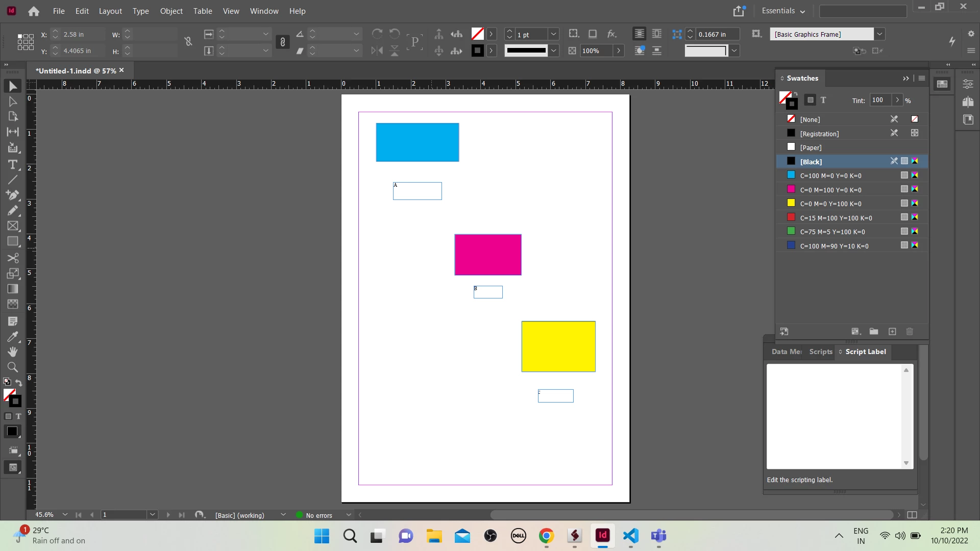
Task: Open stroke weight 1 pt dropdown
Action: [x=553, y=34]
